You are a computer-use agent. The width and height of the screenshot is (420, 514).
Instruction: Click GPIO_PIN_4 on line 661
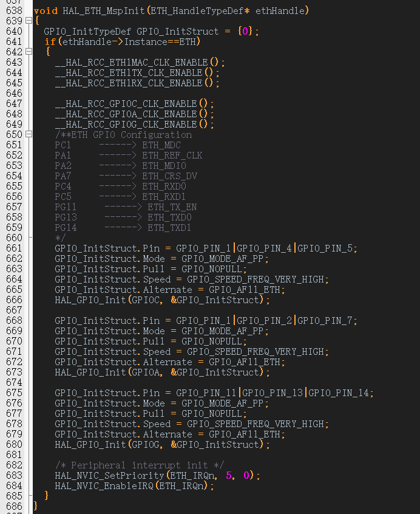pos(264,248)
